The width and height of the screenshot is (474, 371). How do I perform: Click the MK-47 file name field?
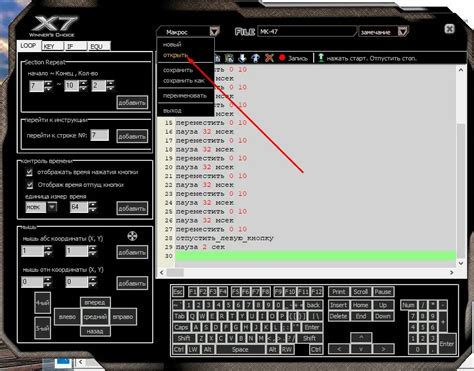pyautogui.click(x=306, y=32)
